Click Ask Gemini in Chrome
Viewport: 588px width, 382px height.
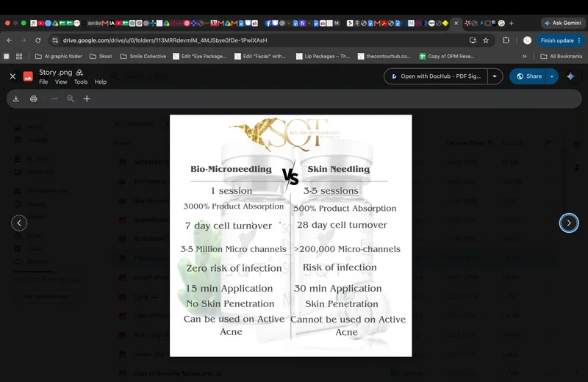click(x=562, y=23)
